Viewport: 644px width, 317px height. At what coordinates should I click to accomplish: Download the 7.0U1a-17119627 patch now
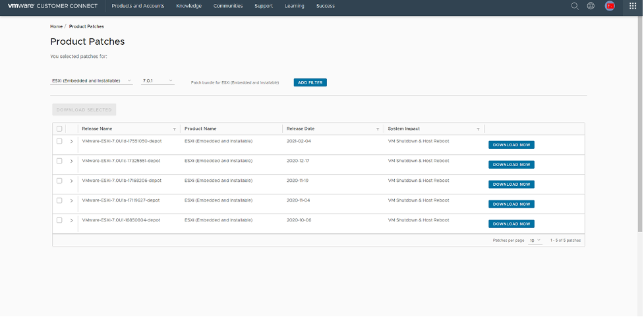click(512, 204)
